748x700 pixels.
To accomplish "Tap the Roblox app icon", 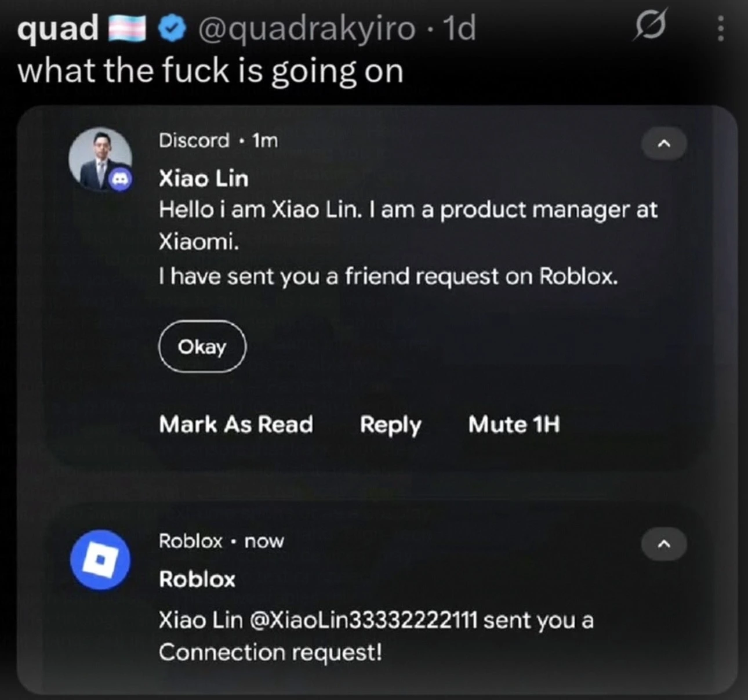I will 100,560.
